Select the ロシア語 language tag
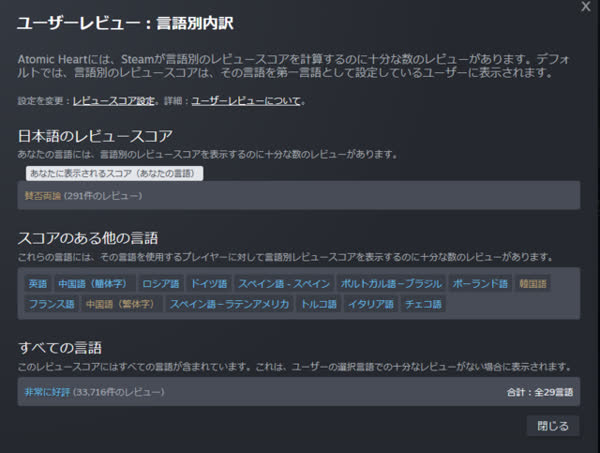 [x=160, y=284]
